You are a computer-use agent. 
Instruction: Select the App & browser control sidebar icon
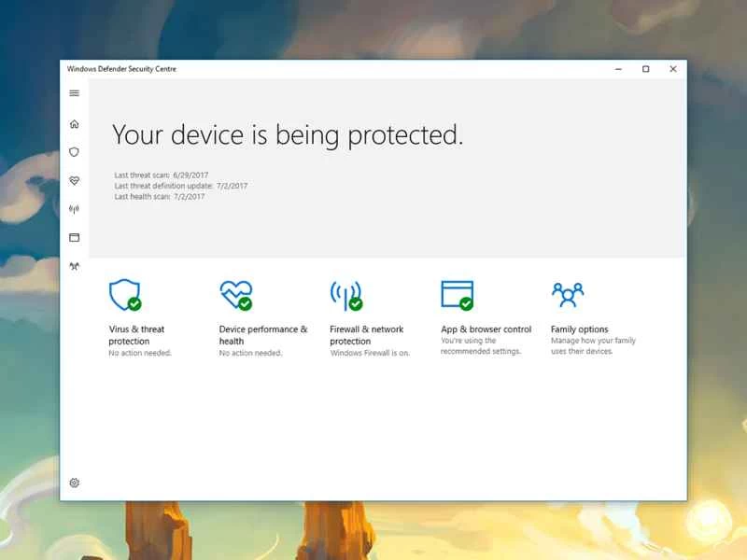[x=75, y=237]
